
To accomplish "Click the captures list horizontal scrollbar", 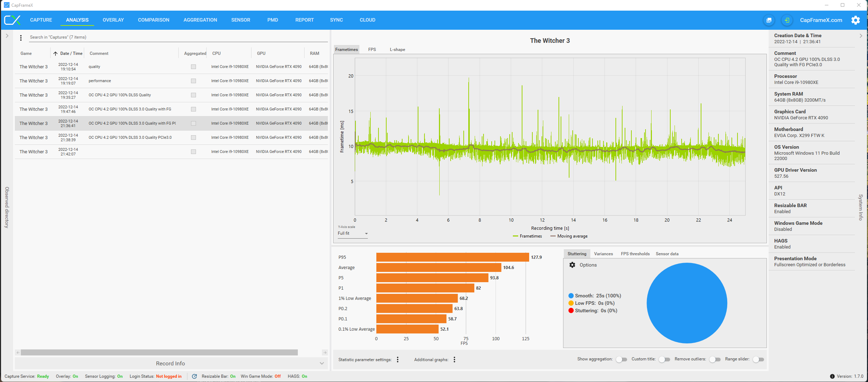I will pyautogui.click(x=159, y=352).
